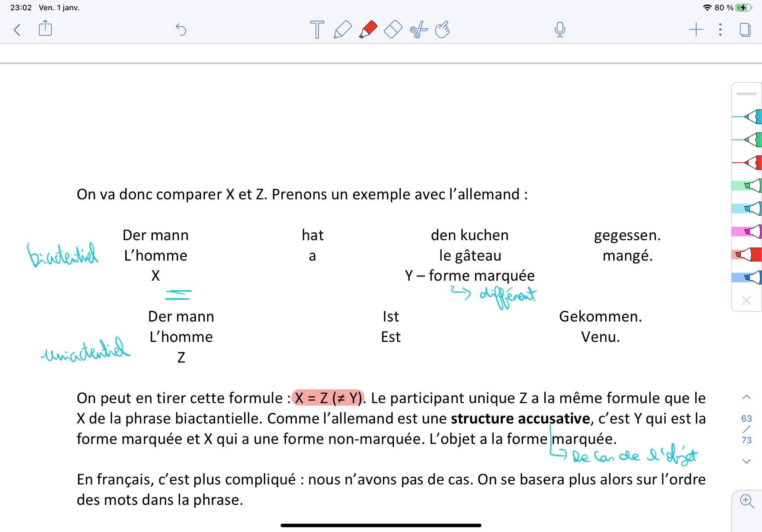Viewport: 762px width, 532px height.
Task: Select the Scissors cut tool
Action: pyautogui.click(x=419, y=30)
